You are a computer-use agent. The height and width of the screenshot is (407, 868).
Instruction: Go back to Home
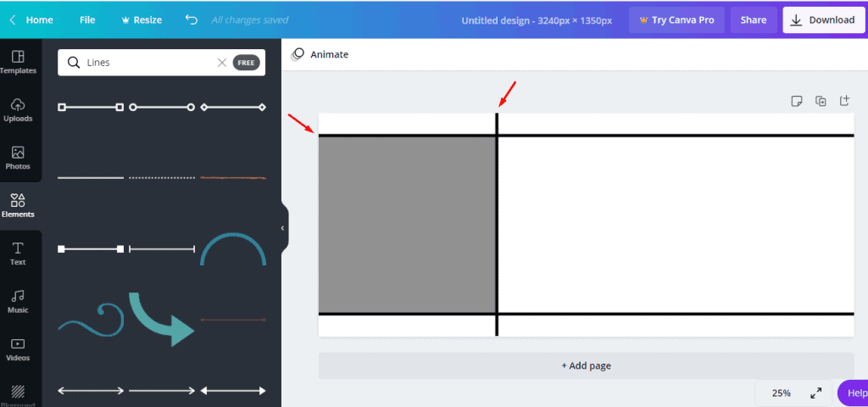tap(31, 20)
